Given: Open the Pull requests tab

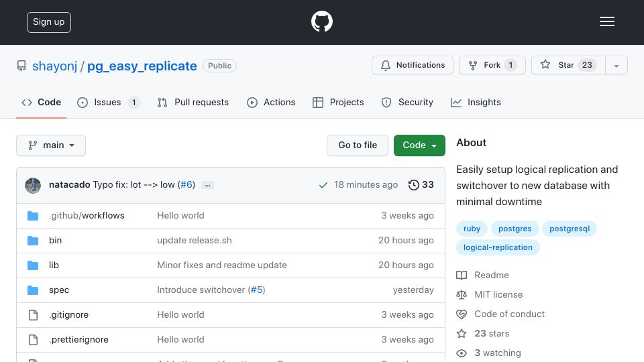Looking at the screenshot, I should click(193, 102).
